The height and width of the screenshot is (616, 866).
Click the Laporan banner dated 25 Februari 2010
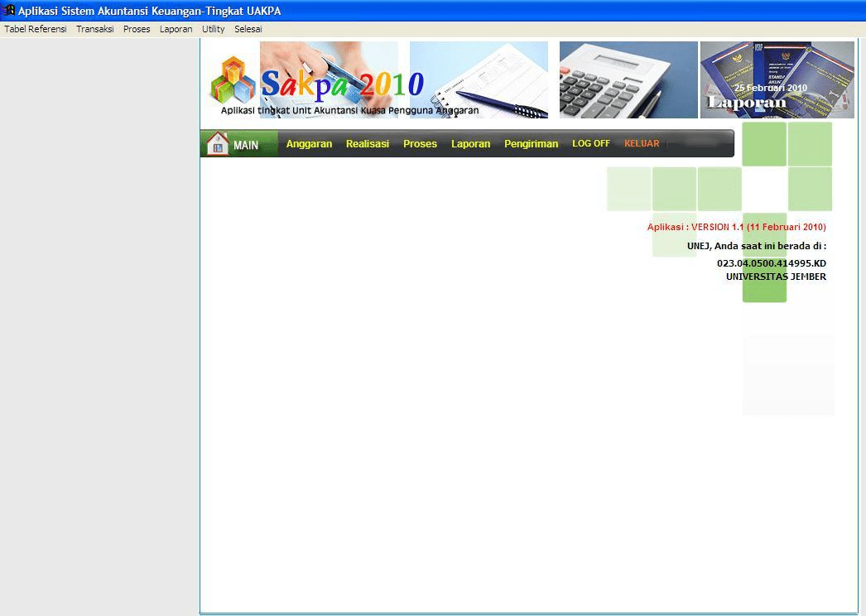click(777, 79)
